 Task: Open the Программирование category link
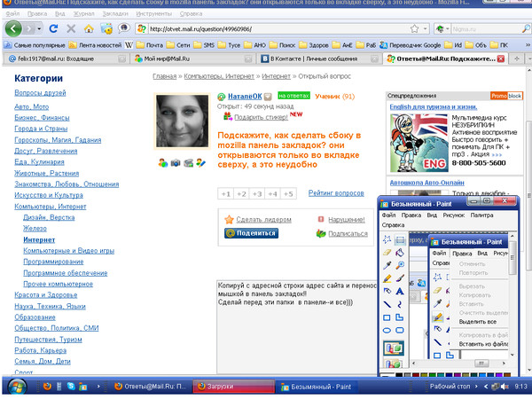click(53, 262)
